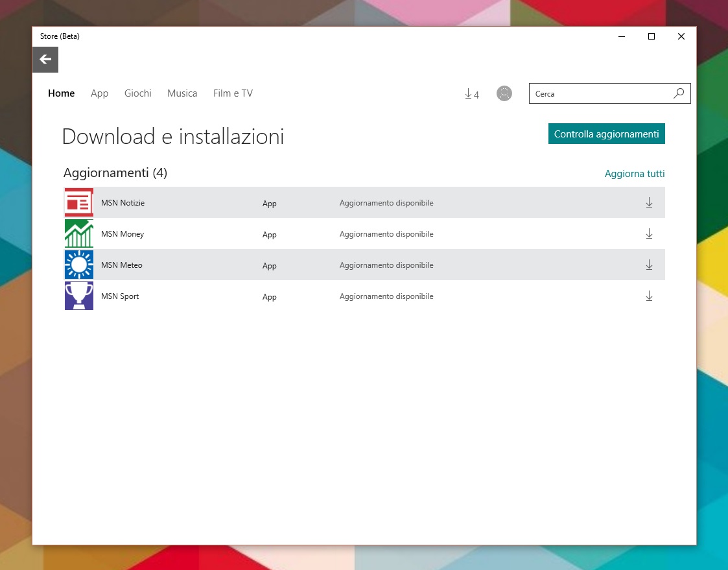The height and width of the screenshot is (570, 728).
Task: Download the MSN Notizie update
Action: 649,202
